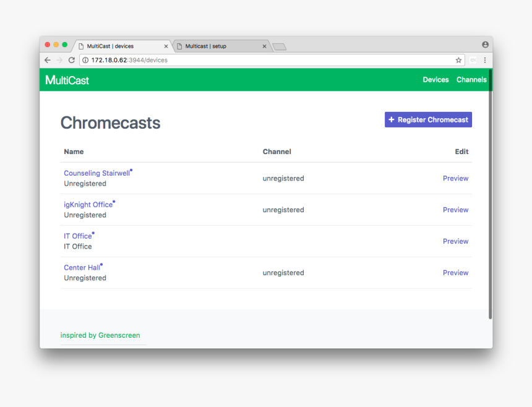Click the site information icon in address bar
532x407 pixels.
[x=85, y=60]
